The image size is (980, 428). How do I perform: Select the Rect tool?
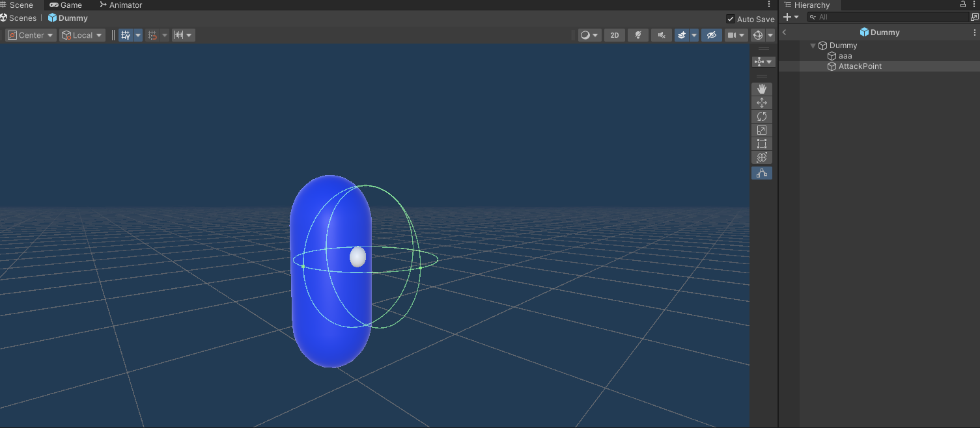tap(762, 144)
